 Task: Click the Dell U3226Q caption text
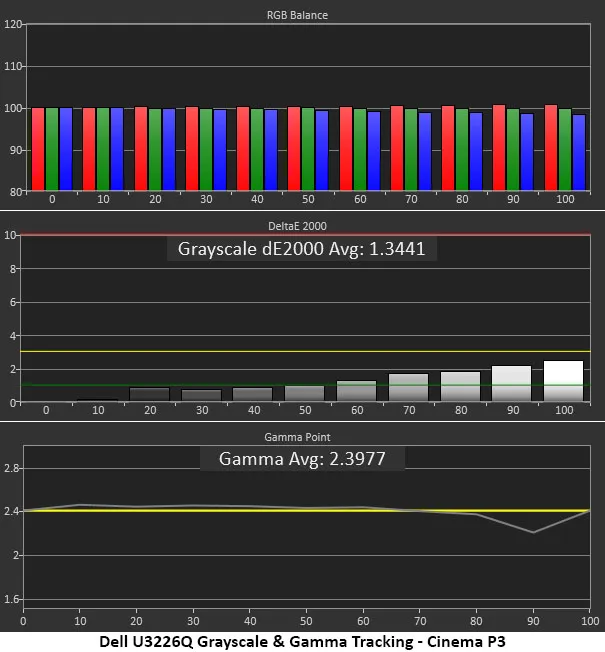tap(300, 641)
